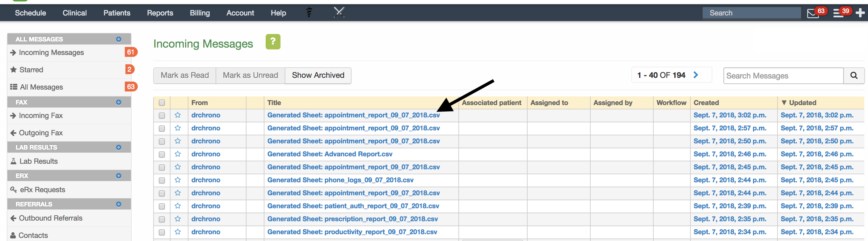Image resolution: width=868 pixels, height=241 pixels.
Task: Open the Help menu
Action: point(278,13)
